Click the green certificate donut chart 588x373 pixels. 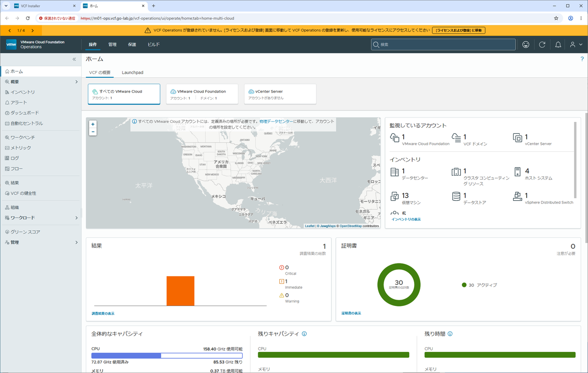click(399, 284)
